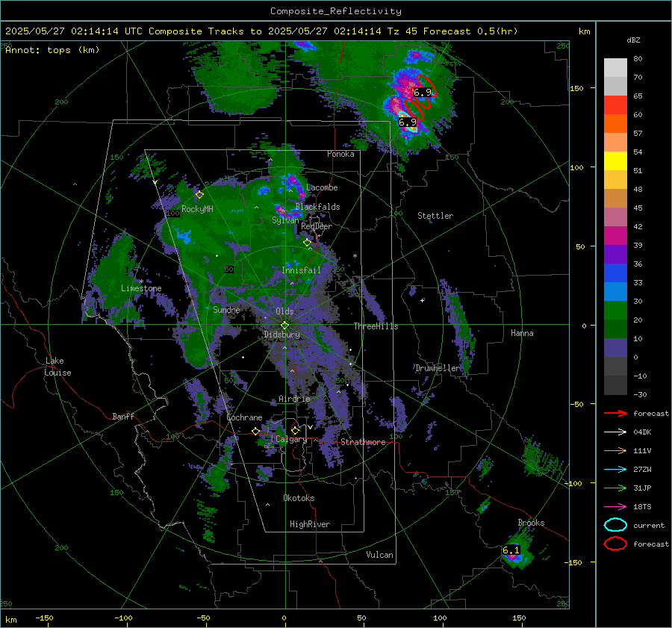The width and height of the screenshot is (672, 628).
Task: Click the Blackfalds city label
Action: click(317, 207)
